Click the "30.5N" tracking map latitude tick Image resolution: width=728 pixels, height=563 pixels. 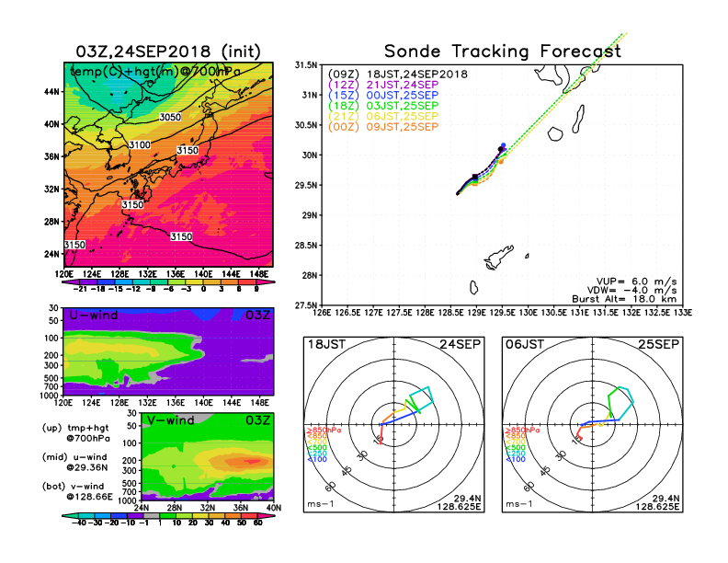(306, 125)
